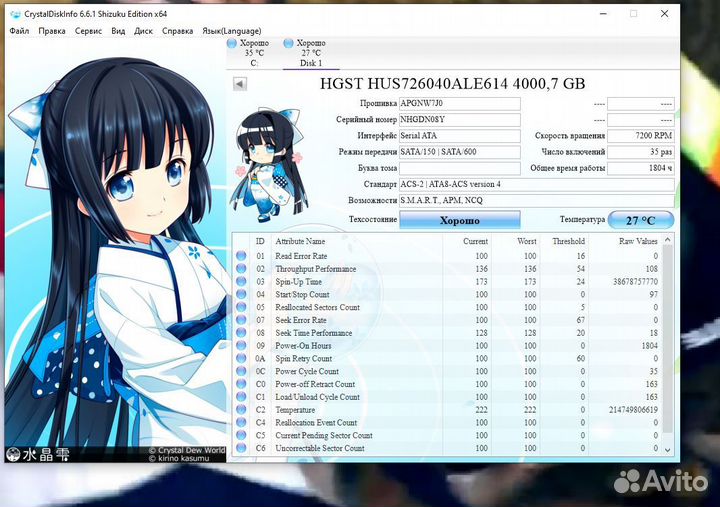Click the status icon for Start/Stop Count

click(241, 294)
